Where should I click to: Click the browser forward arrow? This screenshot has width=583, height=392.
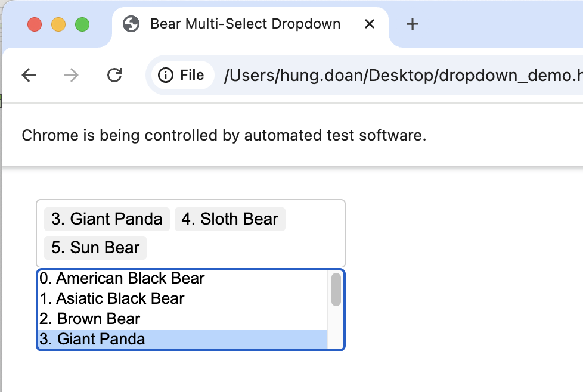tap(71, 75)
